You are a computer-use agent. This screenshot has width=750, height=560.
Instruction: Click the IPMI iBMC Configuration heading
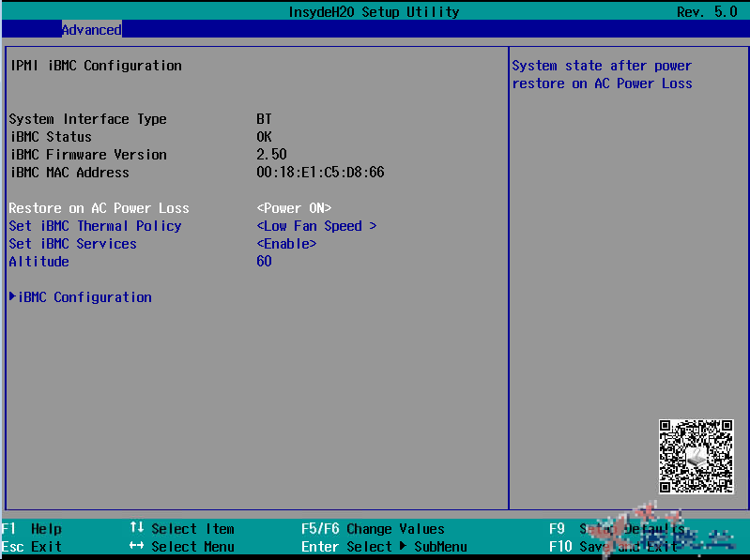(96, 66)
